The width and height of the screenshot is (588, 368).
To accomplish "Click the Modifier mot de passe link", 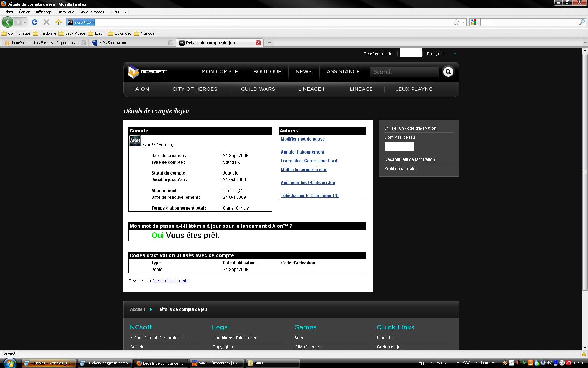I will tap(302, 139).
